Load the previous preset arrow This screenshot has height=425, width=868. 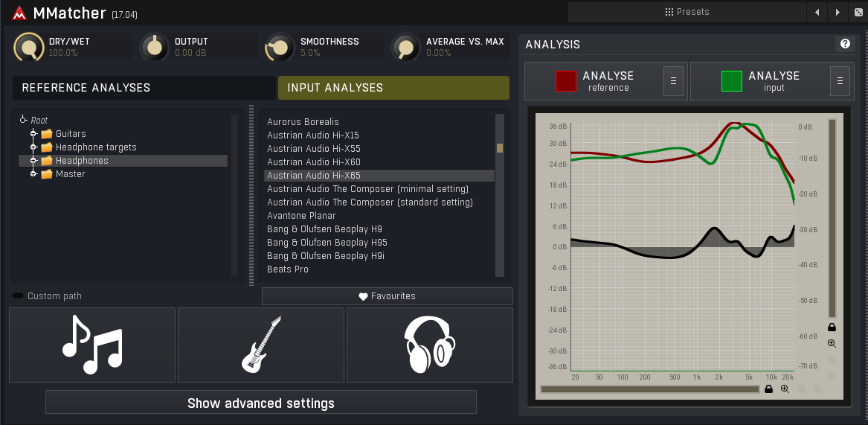(817, 12)
